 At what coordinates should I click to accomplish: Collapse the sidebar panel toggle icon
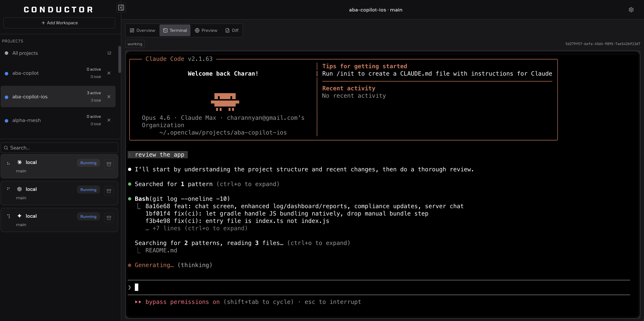tap(121, 8)
